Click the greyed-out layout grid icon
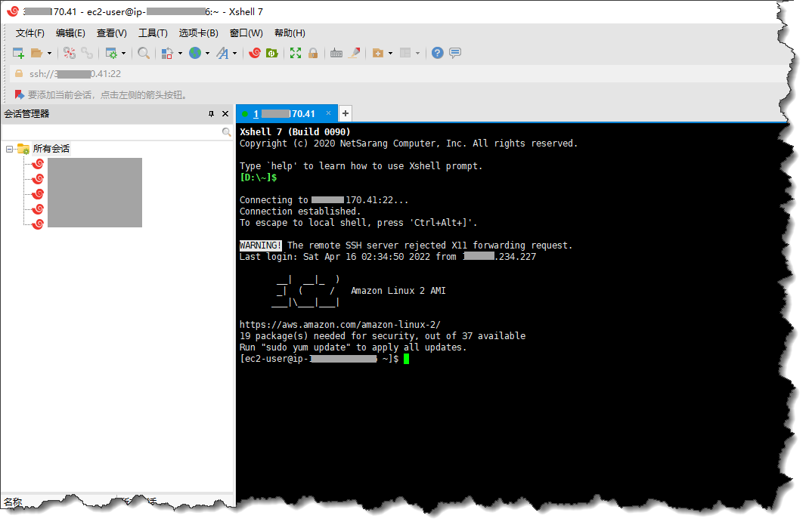Screen dimensions: 812x528 coord(405,53)
